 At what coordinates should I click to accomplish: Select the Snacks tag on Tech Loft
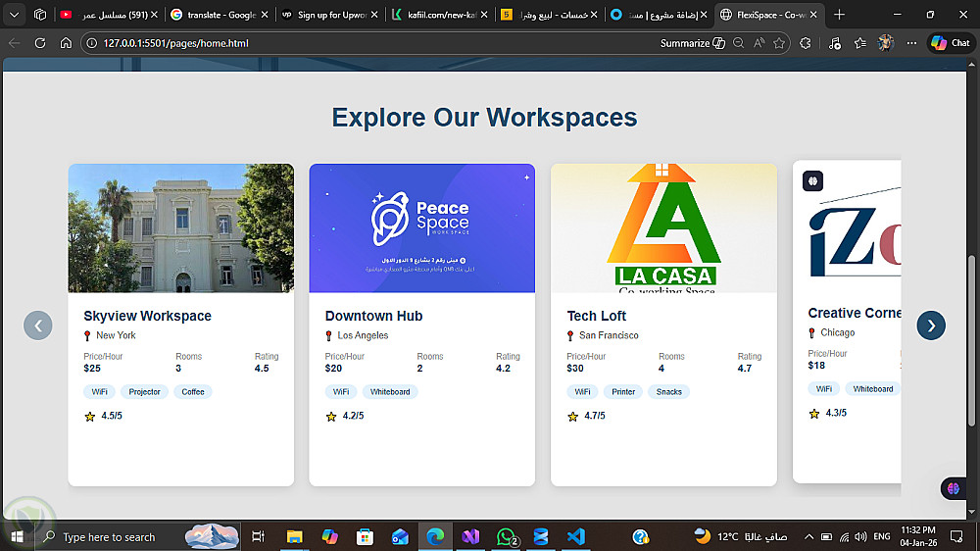tap(668, 391)
